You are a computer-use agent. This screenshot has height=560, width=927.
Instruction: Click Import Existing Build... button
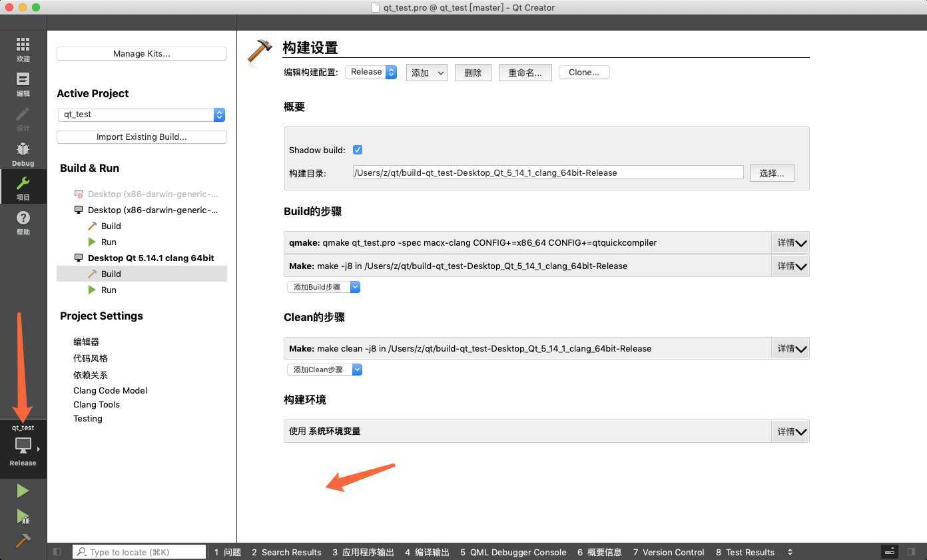click(142, 137)
